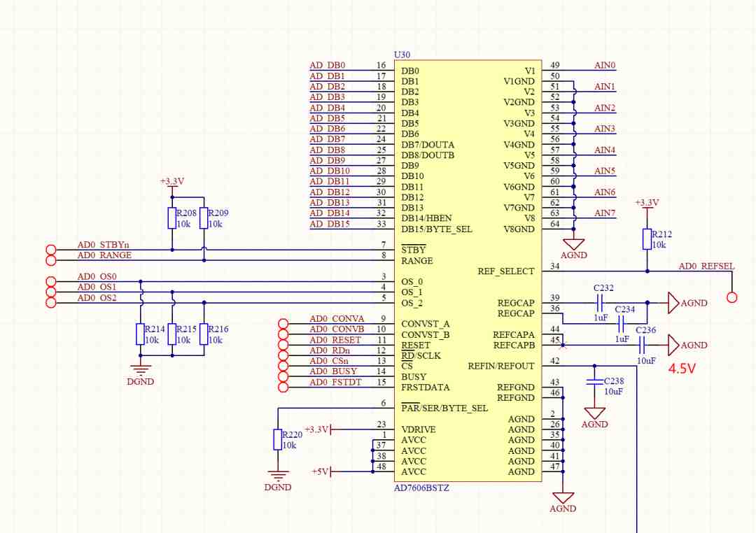This screenshot has width=756, height=533.
Task: Select capacitor C232 symbol
Action: click(600, 303)
